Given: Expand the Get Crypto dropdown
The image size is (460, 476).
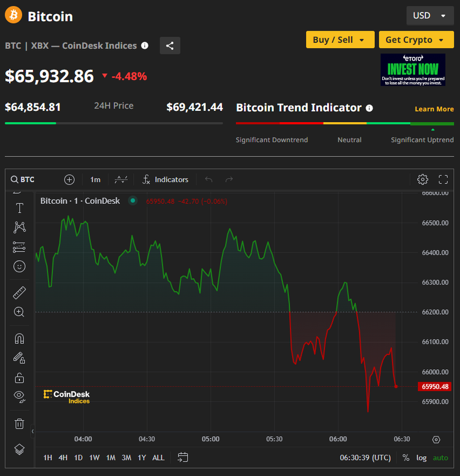Looking at the screenshot, I should pyautogui.click(x=416, y=40).
